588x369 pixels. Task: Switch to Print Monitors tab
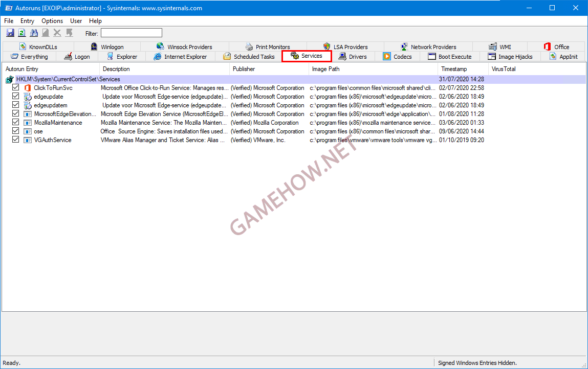268,47
